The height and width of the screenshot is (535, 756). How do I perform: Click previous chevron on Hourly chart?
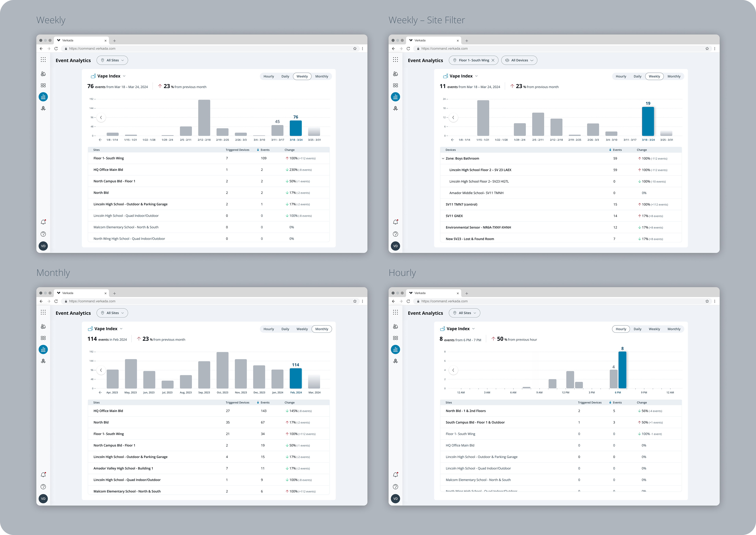[x=453, y=370]
